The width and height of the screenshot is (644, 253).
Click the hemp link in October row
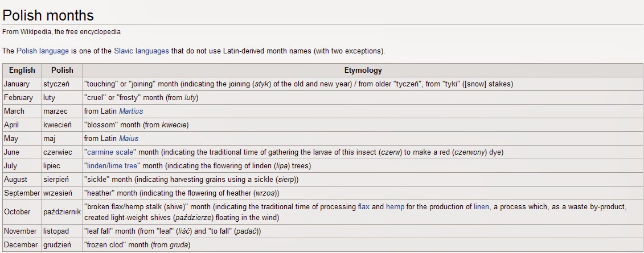(395, 207)
